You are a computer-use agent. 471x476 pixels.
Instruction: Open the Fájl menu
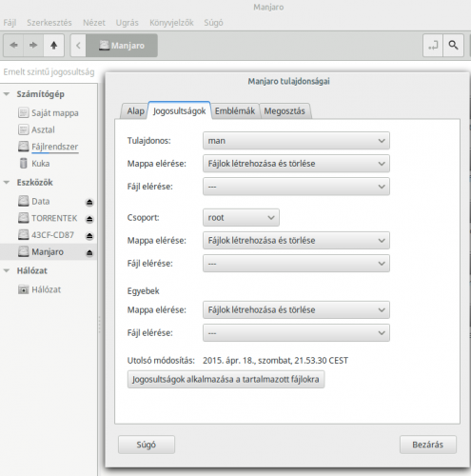10,23
